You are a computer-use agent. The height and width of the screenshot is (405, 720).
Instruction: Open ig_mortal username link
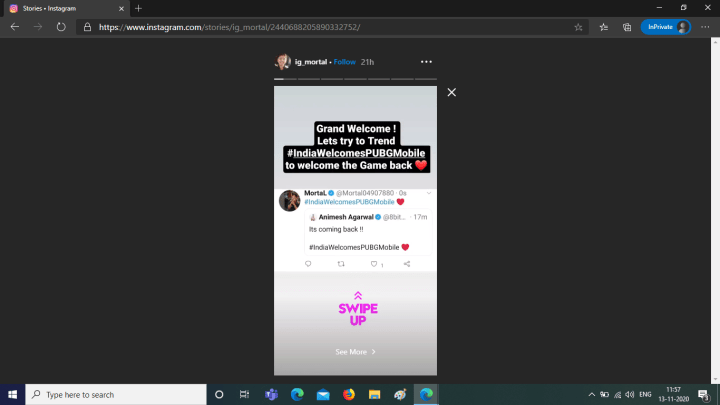[311, 62]
